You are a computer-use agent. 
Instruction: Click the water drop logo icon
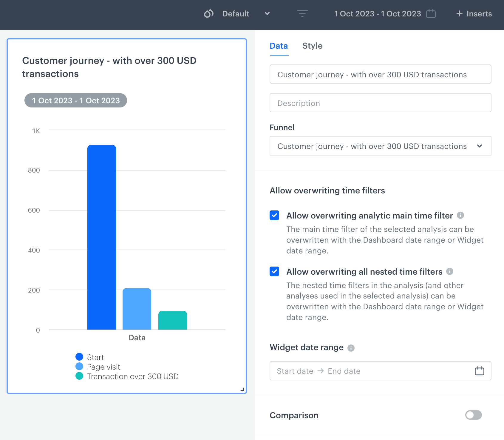coord(208,13)
